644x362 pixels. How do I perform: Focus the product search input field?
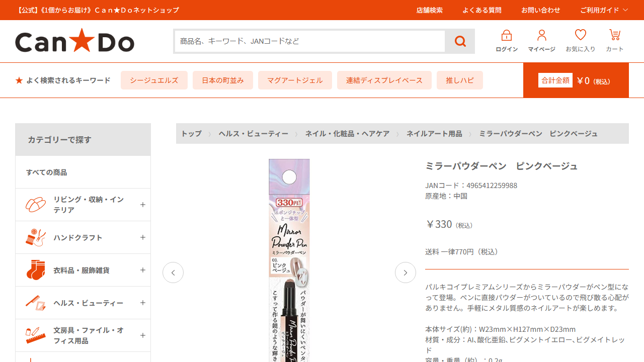click(x=310, y=41)
